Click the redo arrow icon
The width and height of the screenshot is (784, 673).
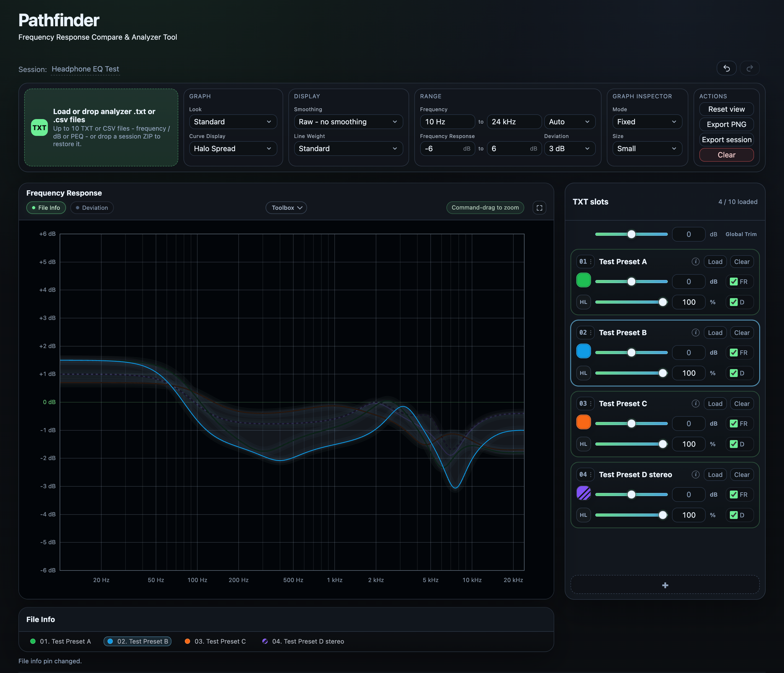[x=750, y=68]
